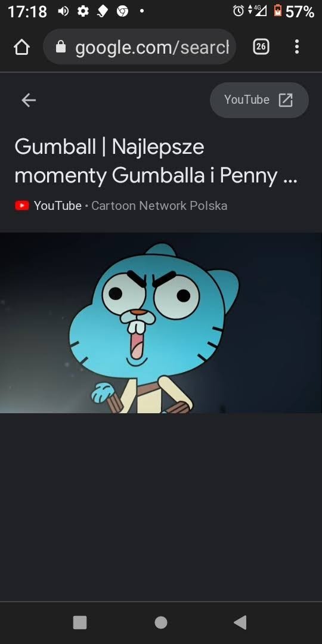Tap the Cartoon Network Polska channel name
Image resolution: width=322 pixels, height=644 pixels.
coord(159,205)
